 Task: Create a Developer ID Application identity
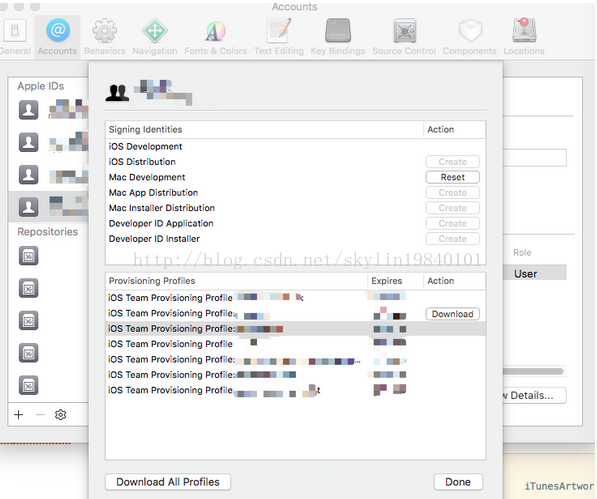click(452, 223)
